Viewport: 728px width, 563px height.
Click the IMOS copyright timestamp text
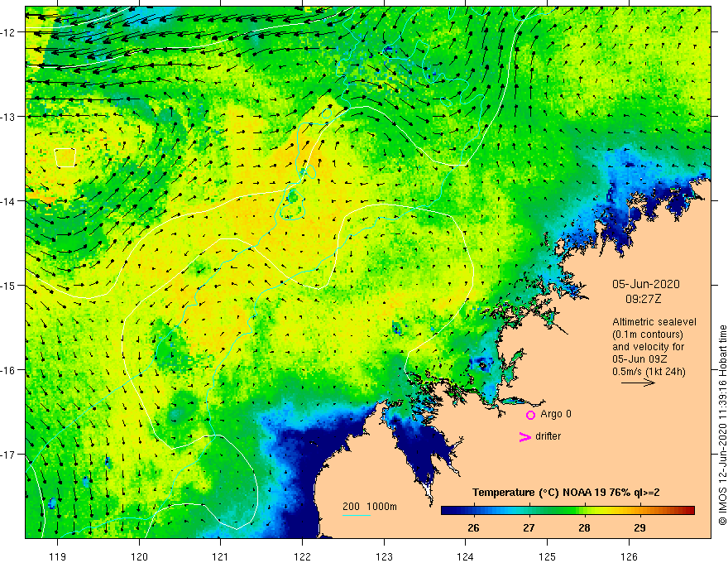pyautogui.click(x=722, y=426)
